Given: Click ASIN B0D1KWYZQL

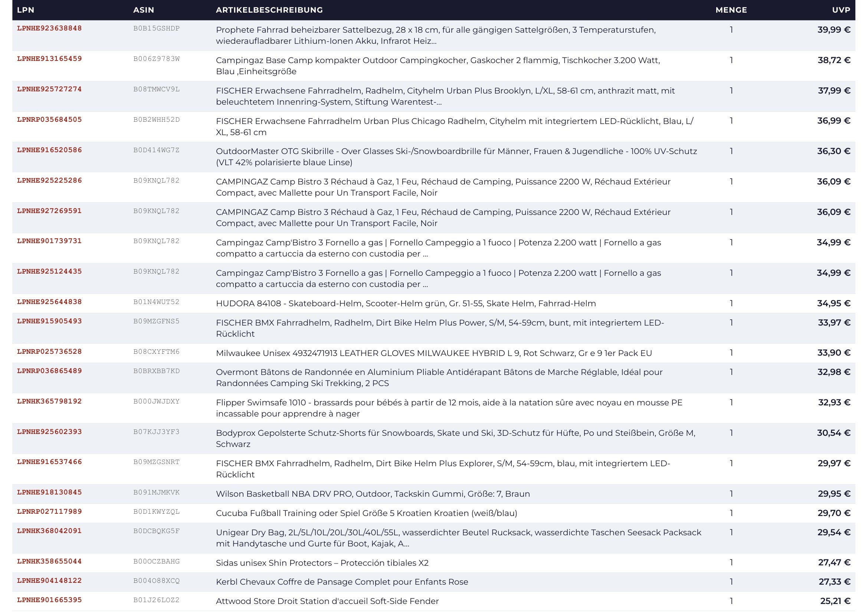Looking at the screenshot, I should tap(156, 512).
